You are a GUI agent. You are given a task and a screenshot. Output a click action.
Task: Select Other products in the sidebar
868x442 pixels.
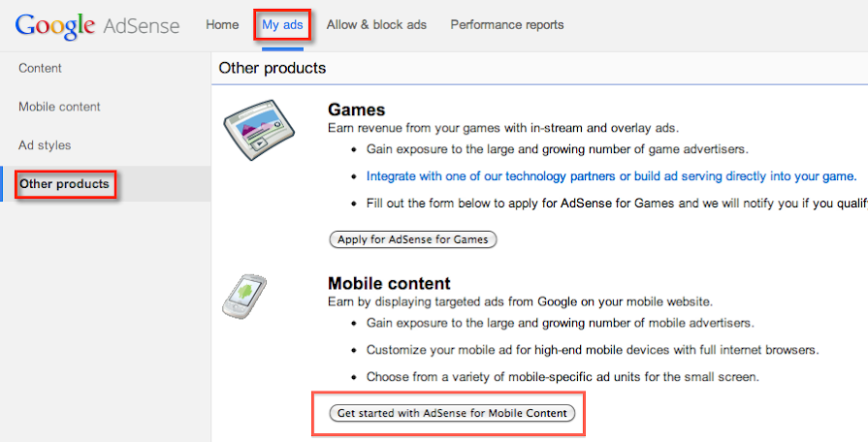pos(64,184)
